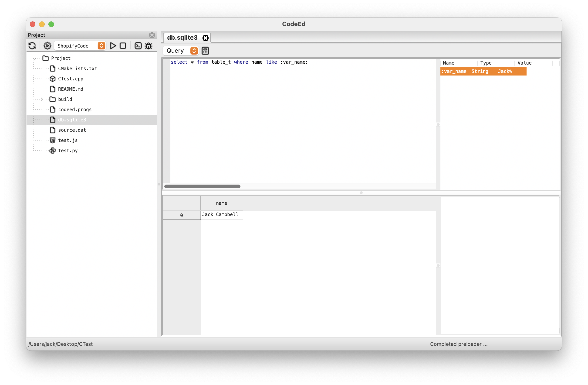Viewport: 588px width, 385px height.
Task: Select the Jack Campbell result cell
Action: tap(221, 215)
